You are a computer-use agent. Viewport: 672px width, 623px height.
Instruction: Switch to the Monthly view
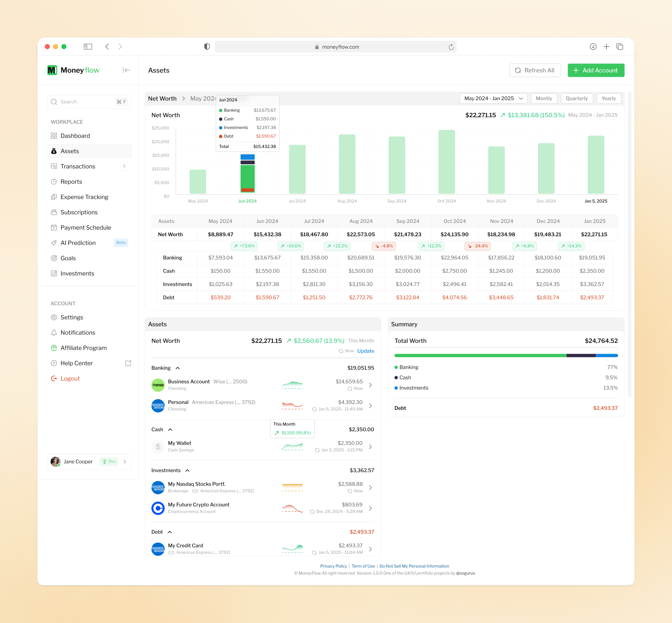click(544, 98)
